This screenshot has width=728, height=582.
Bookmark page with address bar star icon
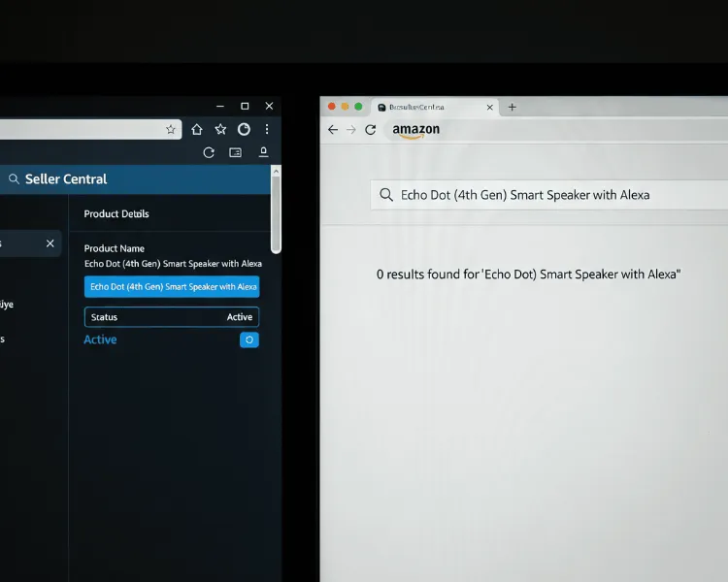point(171,129)
